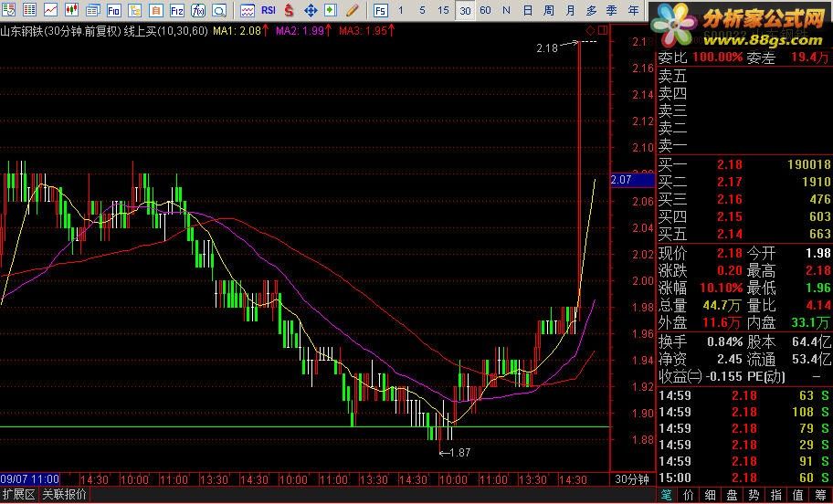Select the RSI indicator button
This screenshot has height=504, width=833.
269,9
